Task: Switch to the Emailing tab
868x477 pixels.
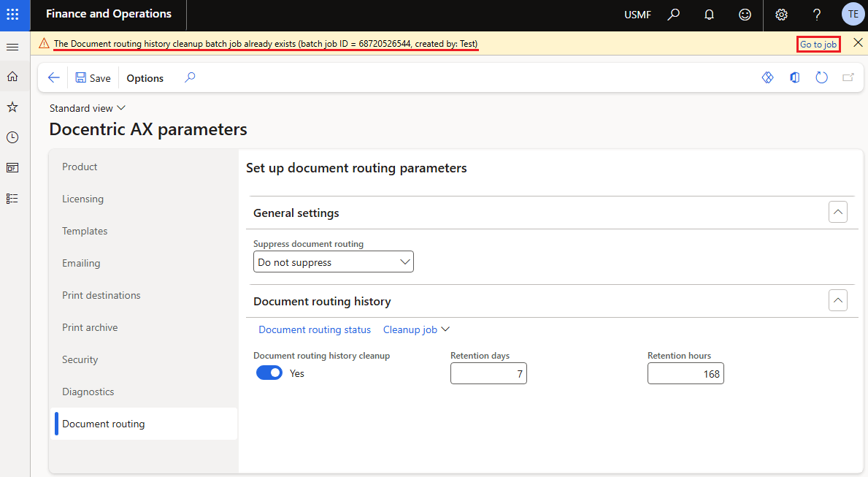Action: 81,263
